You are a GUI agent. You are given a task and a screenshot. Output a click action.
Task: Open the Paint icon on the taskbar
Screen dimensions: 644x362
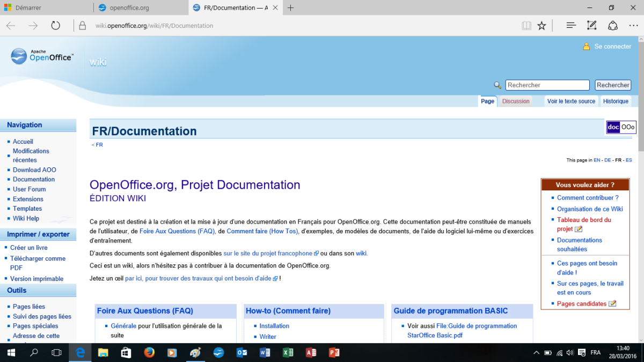click(x=195, y=352)
